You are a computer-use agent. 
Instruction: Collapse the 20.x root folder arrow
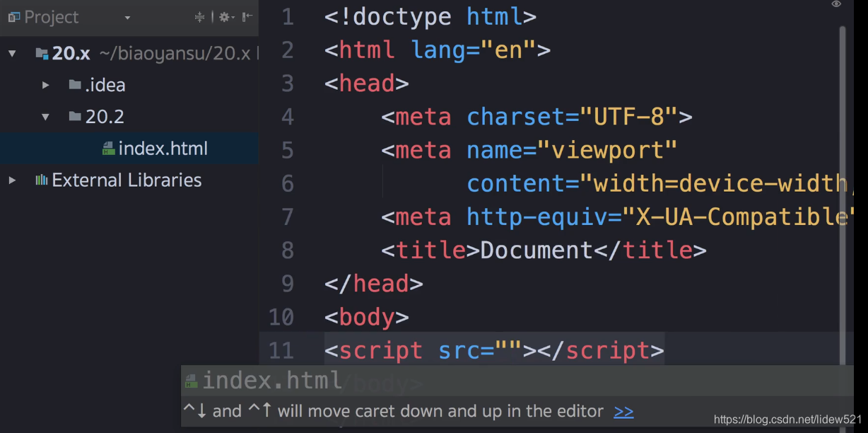[x=12, y=53]
